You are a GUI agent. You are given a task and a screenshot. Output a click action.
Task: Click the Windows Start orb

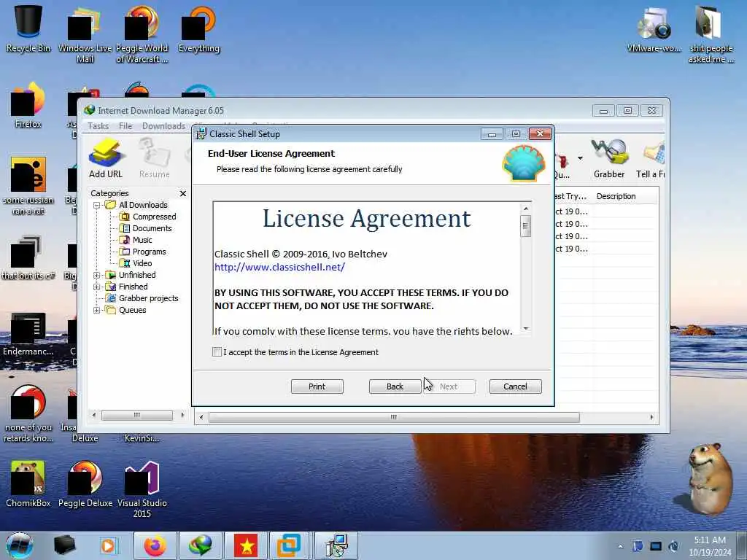pos(19,545)
